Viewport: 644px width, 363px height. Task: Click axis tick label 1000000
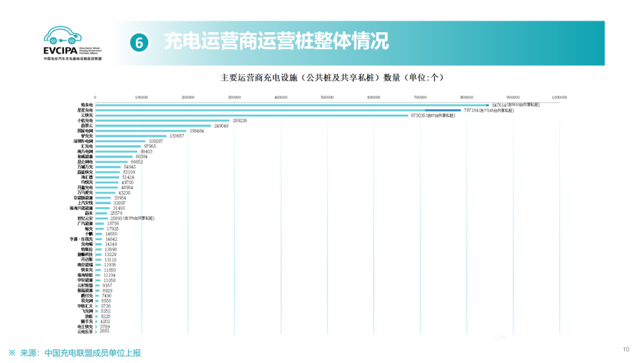click(559, 97)
